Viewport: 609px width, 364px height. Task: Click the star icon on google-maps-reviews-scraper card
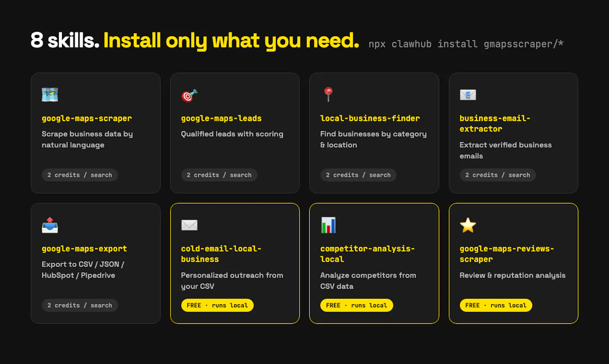pyautogui.click(x=468, y=225)
